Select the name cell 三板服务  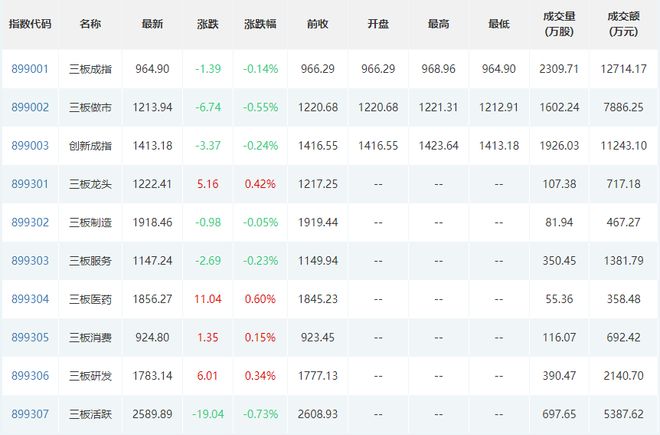click(90, 261)
